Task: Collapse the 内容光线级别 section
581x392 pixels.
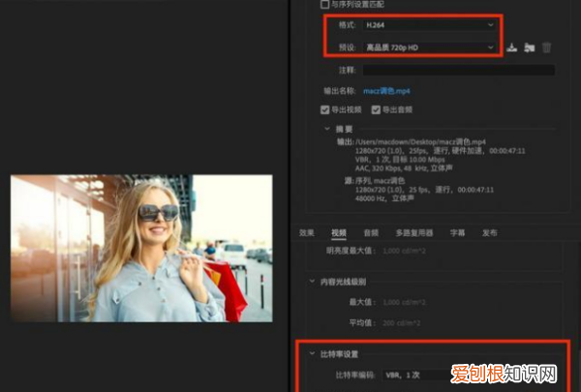Action: 312,282
